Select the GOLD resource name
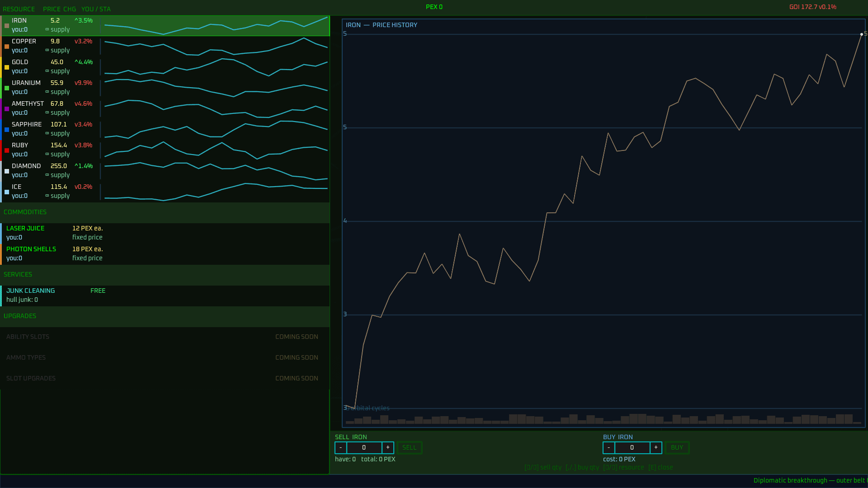Image resolution: width=868 pixels, height=488 pixels. 20,62
